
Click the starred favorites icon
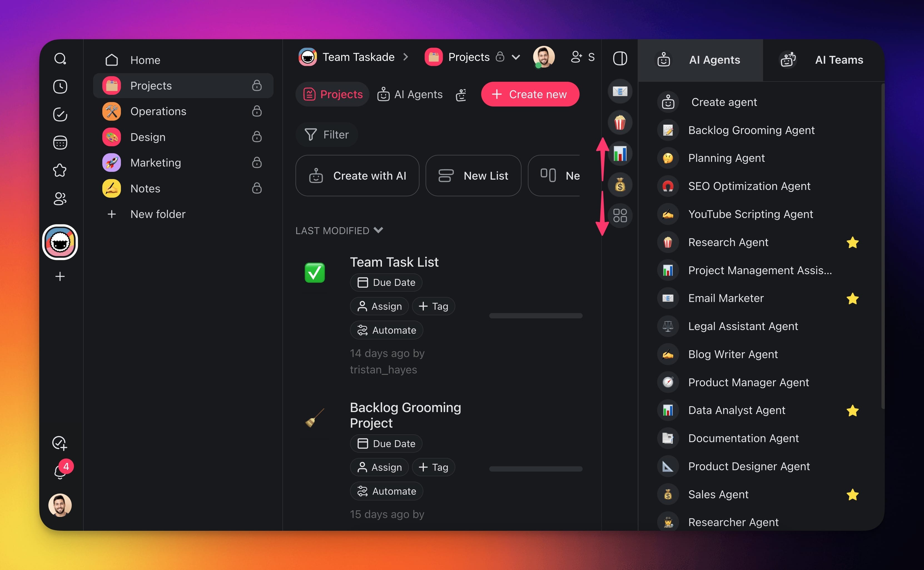tap(60, 170)
